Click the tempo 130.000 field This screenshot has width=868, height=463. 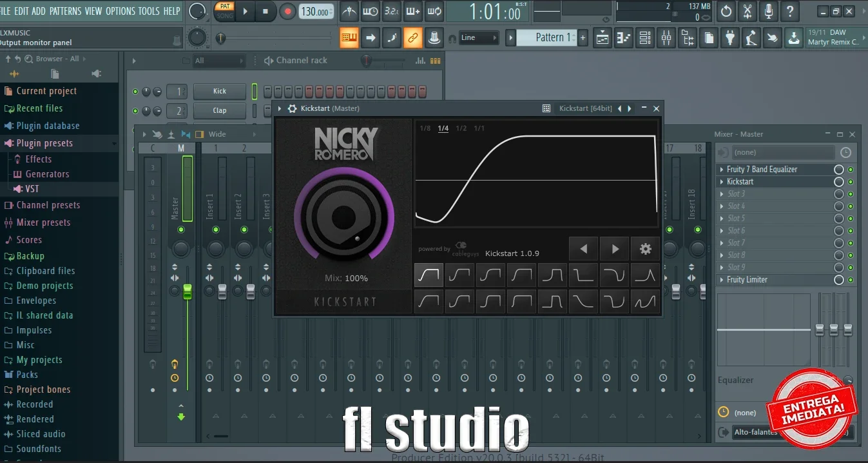click(317, 12)
